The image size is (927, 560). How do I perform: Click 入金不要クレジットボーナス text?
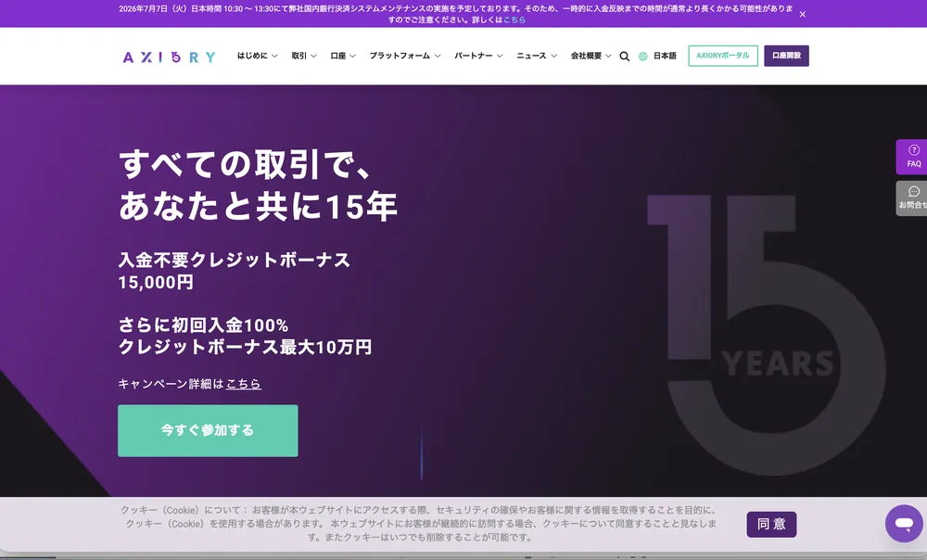[235, 261]
